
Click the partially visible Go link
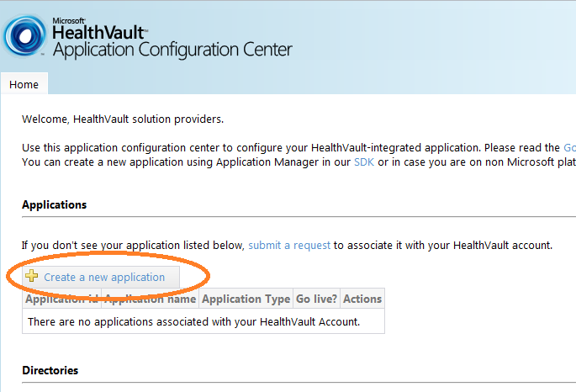[x=570, y=148]
